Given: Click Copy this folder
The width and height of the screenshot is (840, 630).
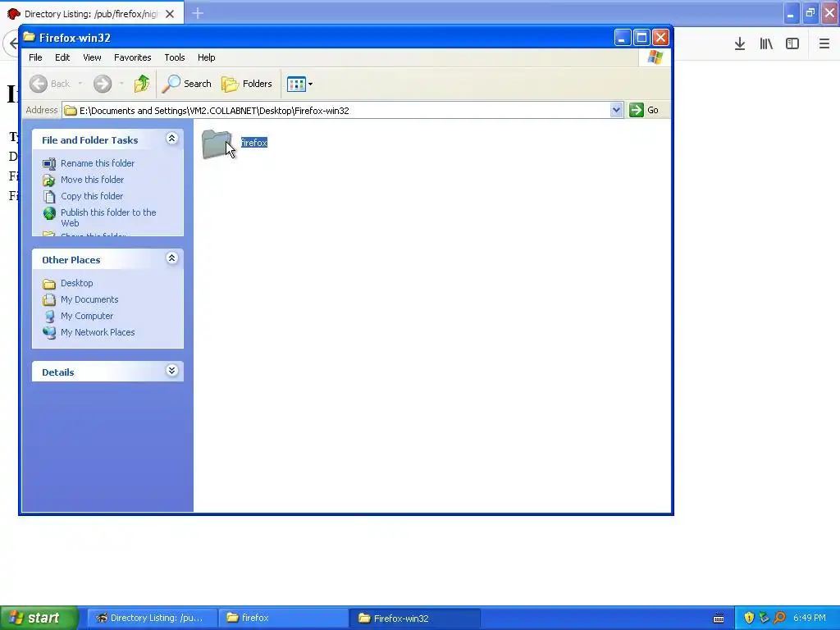Looking at the screenshot, I should coord(92,196).
